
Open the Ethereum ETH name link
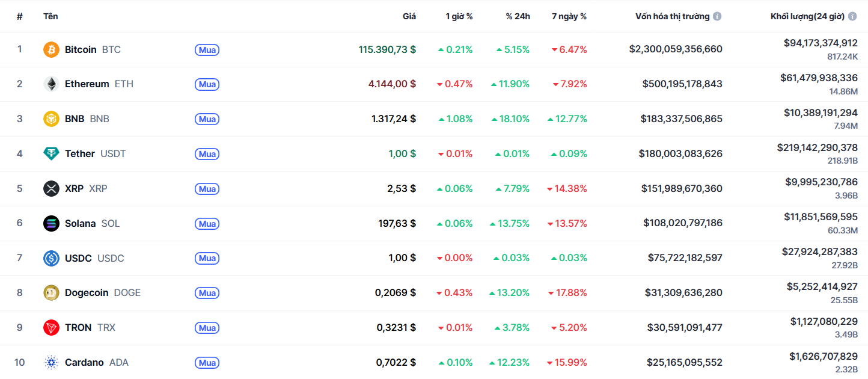(x=99, y=84)
